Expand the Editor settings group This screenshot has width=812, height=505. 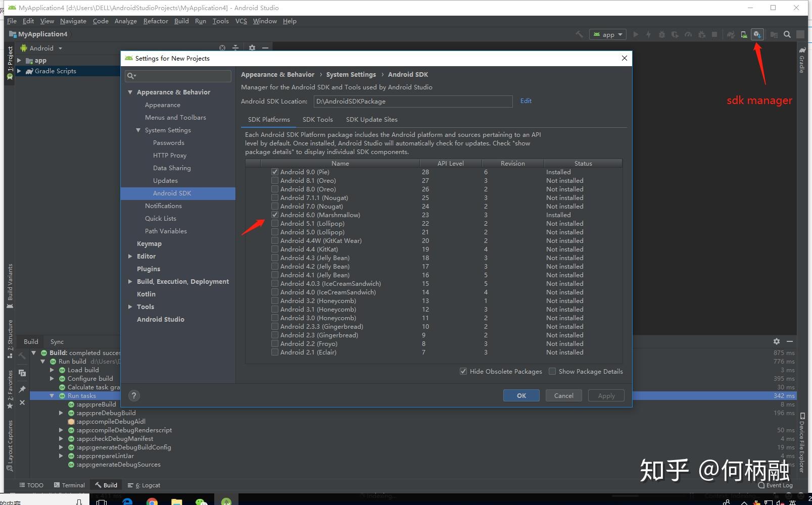(x=130, y=256)
